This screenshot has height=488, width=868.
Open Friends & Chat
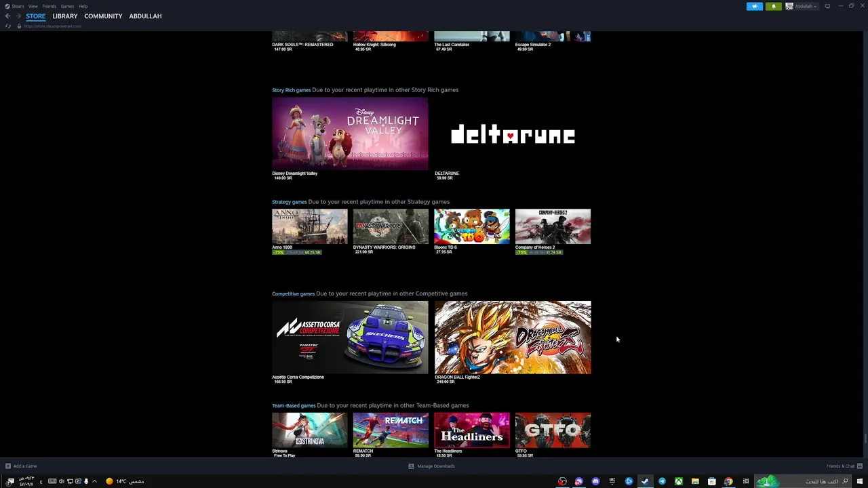[x=844, y=466]
